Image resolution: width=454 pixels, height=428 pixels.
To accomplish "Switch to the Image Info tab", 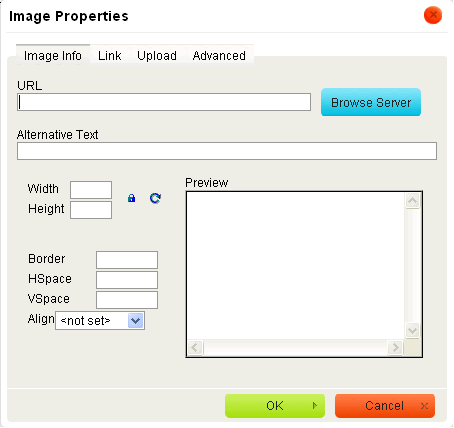I will point(53,55).
